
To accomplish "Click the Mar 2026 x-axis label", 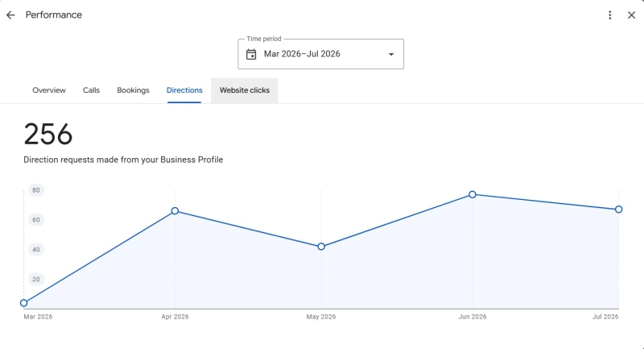I will pos(38,317).
